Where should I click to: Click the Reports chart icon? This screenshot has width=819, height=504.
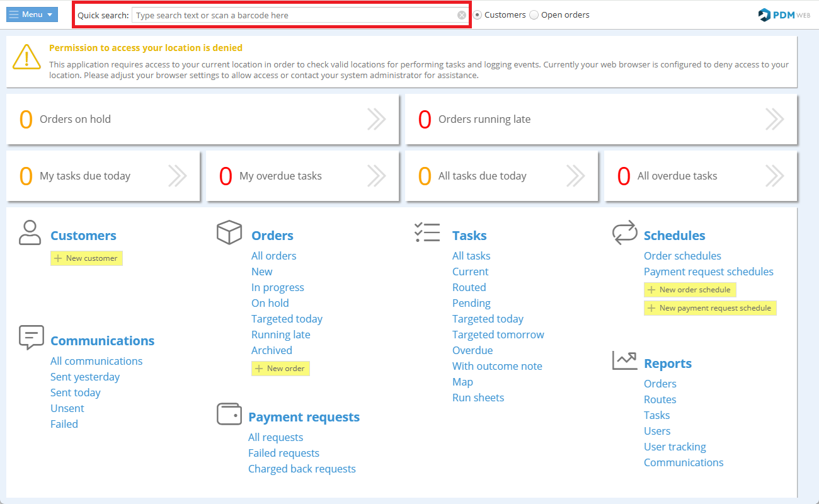coord(624,361)
